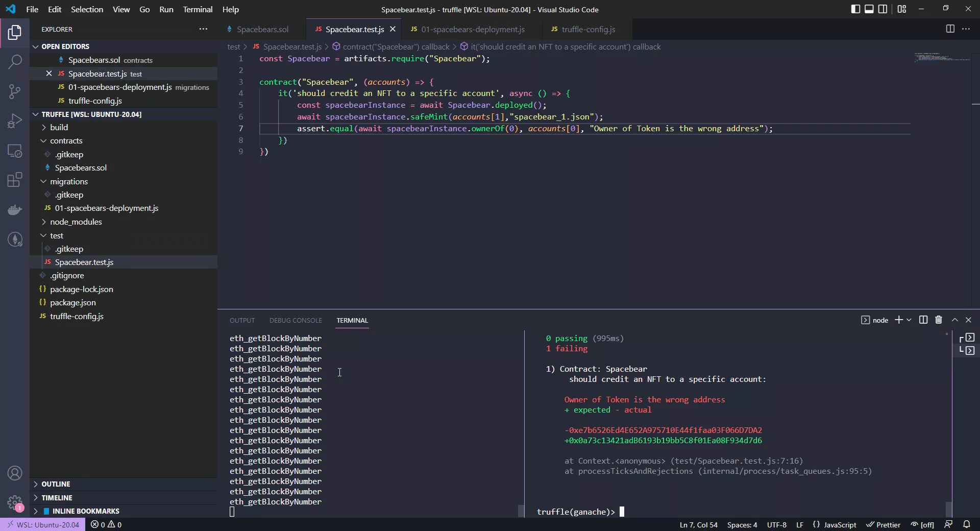Open notifications bell in status bar
Image resolution: width=980 pixels, height=531 pixels.
click(x=967, y=524)
